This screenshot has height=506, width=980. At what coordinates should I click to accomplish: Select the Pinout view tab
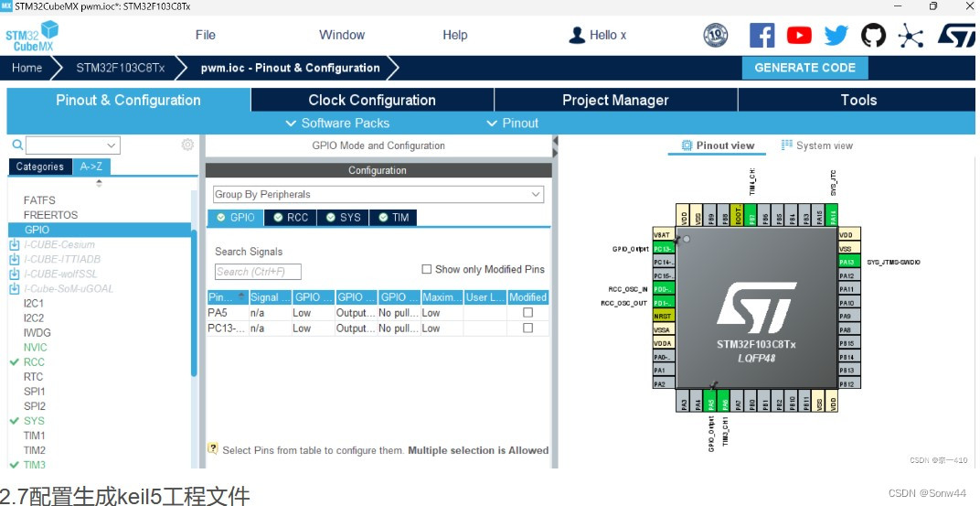pyautogui.click(x=718, y=145)
